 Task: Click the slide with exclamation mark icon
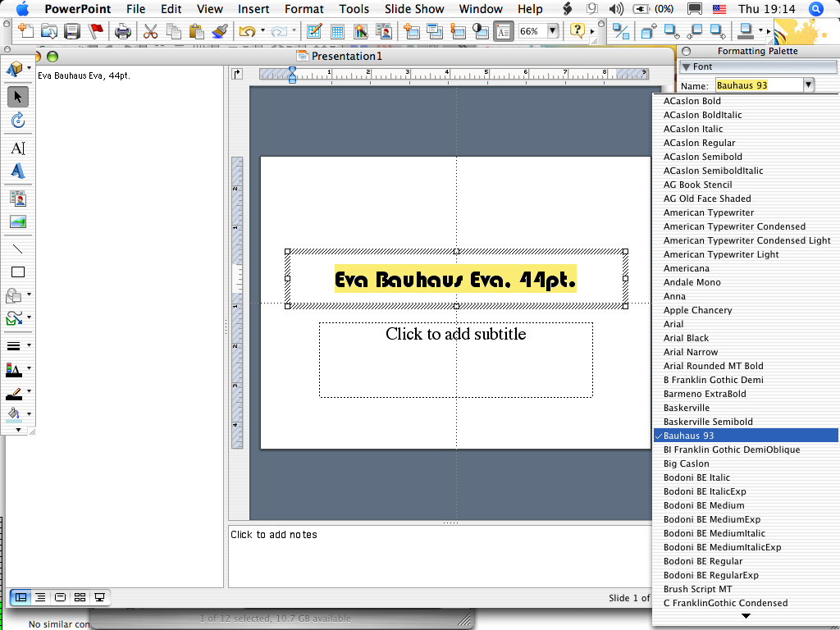click(x=458, y=31)
